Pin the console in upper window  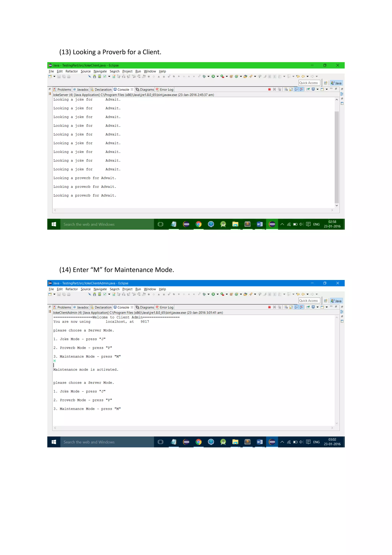pyautogui.click(x=308, y=89)
